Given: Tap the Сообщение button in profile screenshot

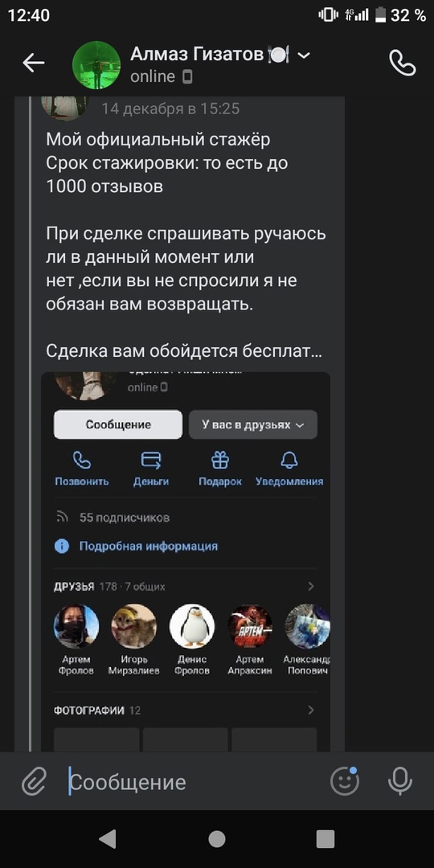Looking at the screenshot, I should [x=118, y=424].
